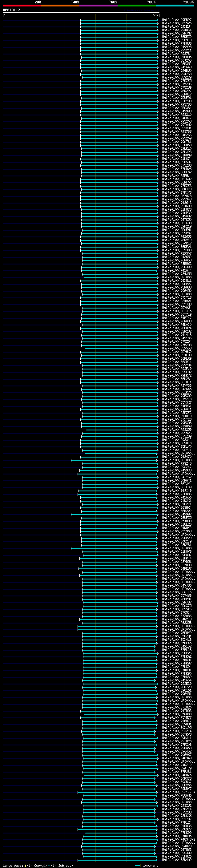This screenshot has height=868, width=197.
Task: Click the purple ~60% legend segment
Action: point(98,6)
